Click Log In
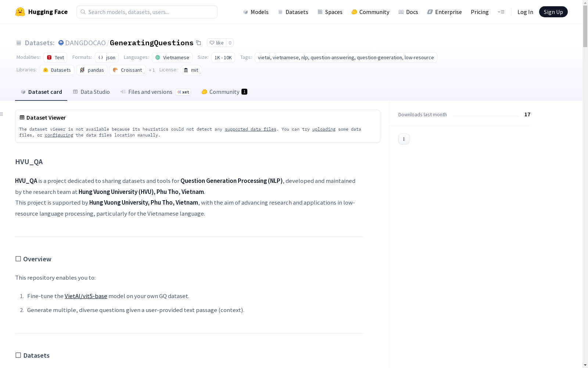This screenshot has height=368, width=588. (525, 12)
